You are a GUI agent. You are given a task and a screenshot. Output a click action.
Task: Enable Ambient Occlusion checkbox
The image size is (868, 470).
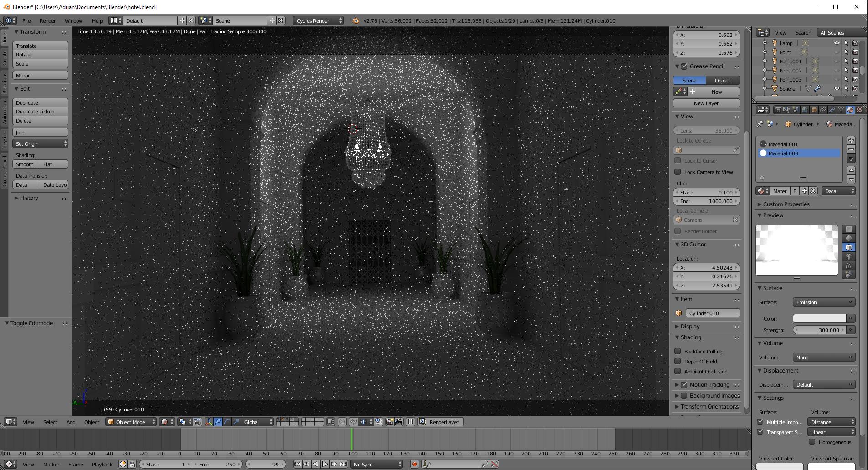678,371
